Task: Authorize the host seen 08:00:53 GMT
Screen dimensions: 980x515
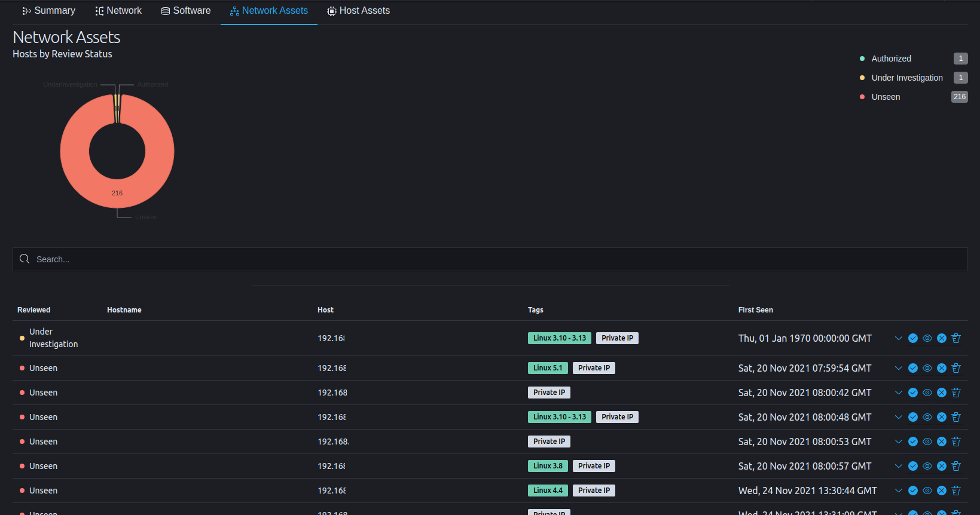Action: (x=913, y=442)
